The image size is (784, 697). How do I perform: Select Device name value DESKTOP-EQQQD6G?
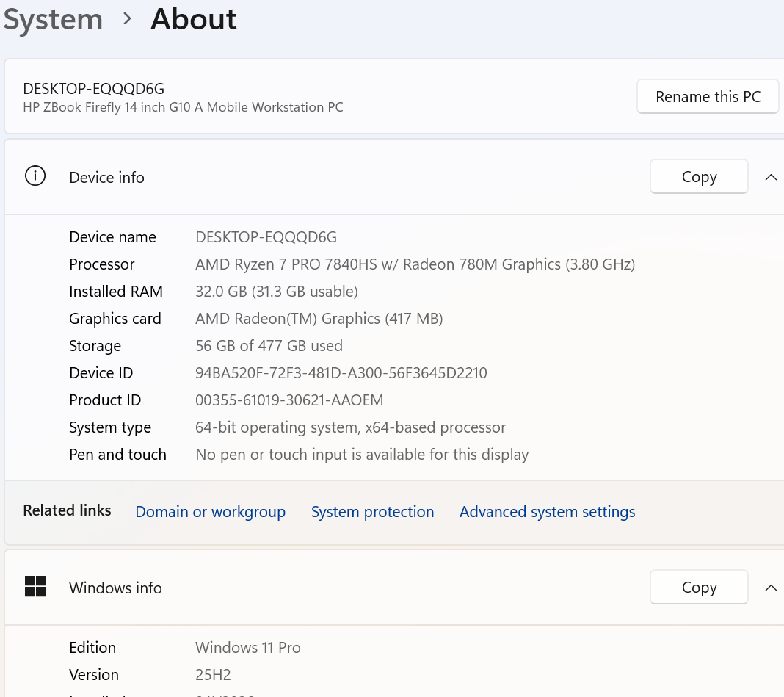pyautogui.click(x=266, y=236)
